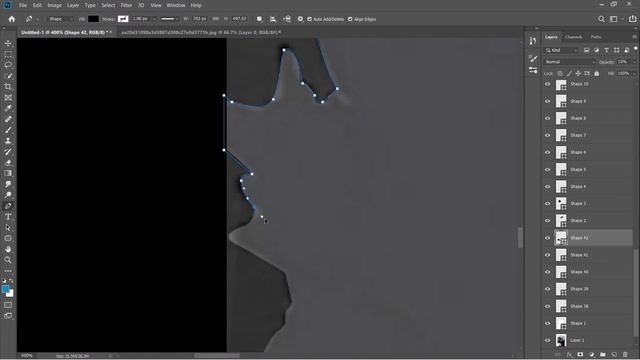Click the Home icon in options bar
Screen dimensions: 640x360
click(x=11, y=19)
